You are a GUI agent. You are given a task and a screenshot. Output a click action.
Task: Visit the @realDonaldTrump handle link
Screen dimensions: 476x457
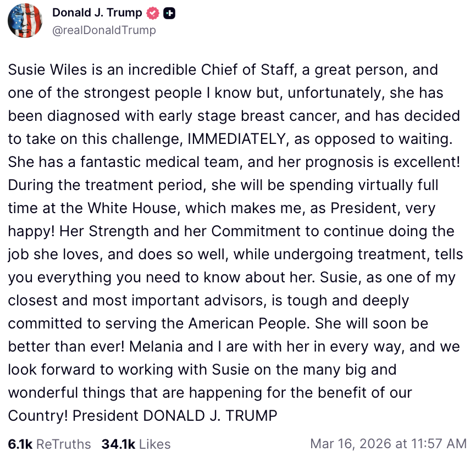[104, 30]
